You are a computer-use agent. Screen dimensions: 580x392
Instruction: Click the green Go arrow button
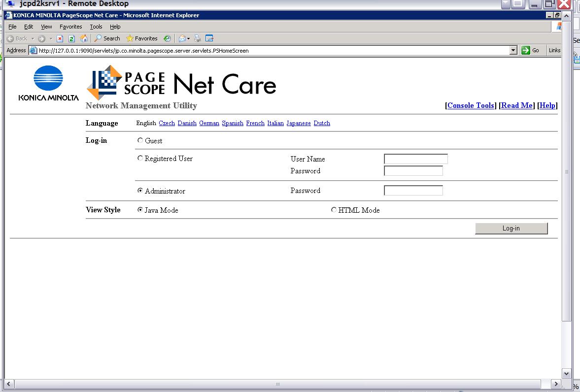pyautogui.click(x=526, y=50)
